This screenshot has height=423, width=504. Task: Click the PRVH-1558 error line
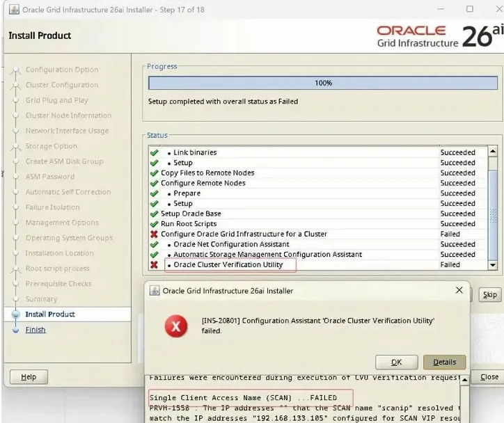(305, 408)
